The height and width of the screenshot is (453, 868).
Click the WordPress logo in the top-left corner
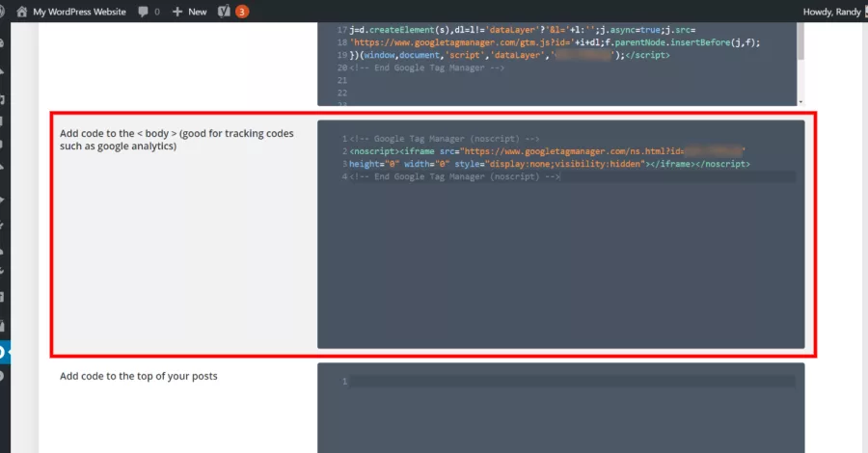(x=2, y=12)
